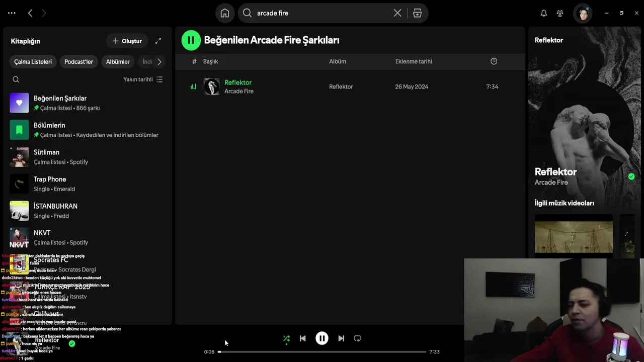Filter library by Çalma Listeleri
This screenshot has width=644, height=362.
tap(33, 62)
